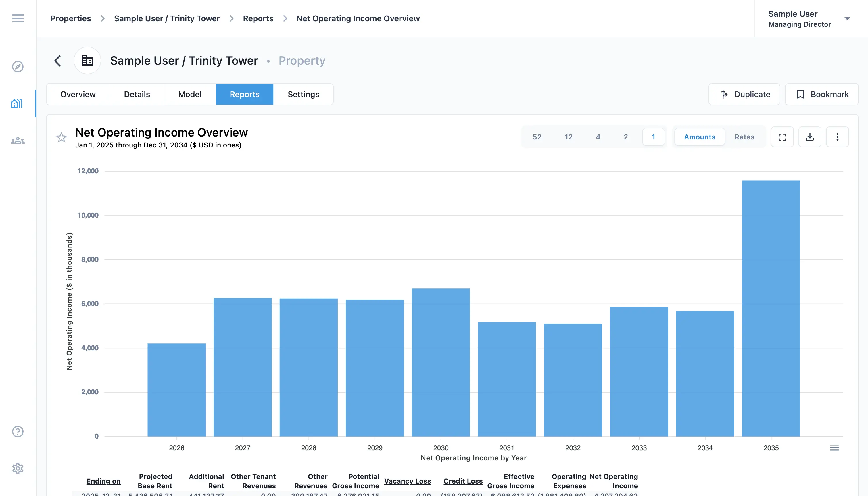868x496 pixels.
Task: Switch to the Model tab
Action: click(190, 94)
